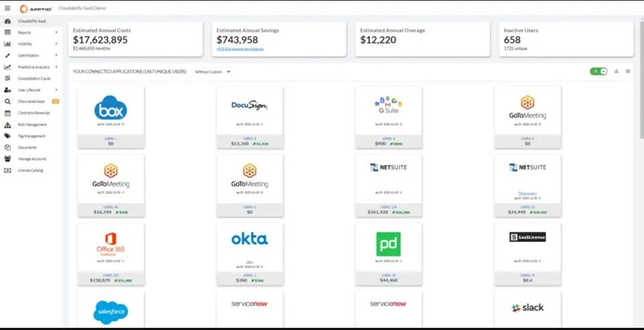
Task: Open the NetSuite card showing $361,428
Action: [388, 186]
